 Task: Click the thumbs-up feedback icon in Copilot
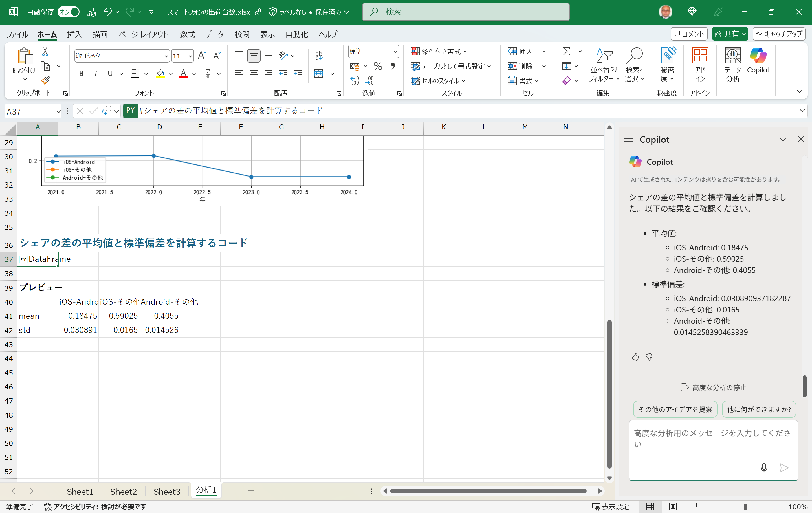pyautogui.click(x=635, y=357)
